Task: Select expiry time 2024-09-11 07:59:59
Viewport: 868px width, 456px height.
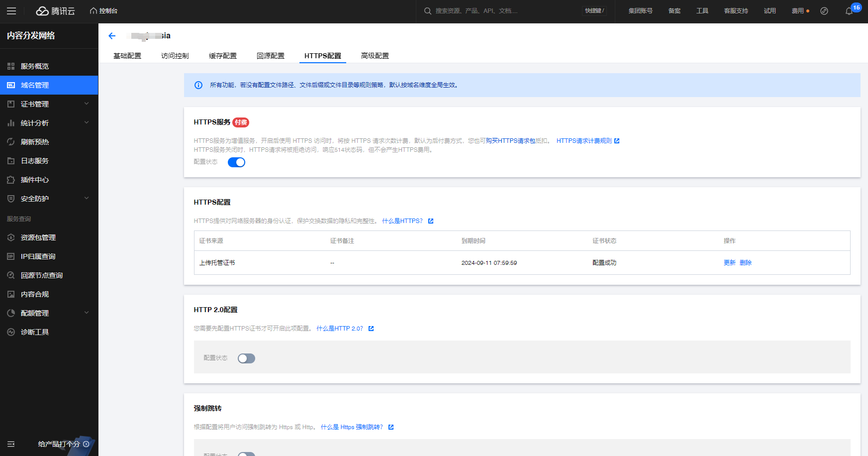Action: [489, 263]
